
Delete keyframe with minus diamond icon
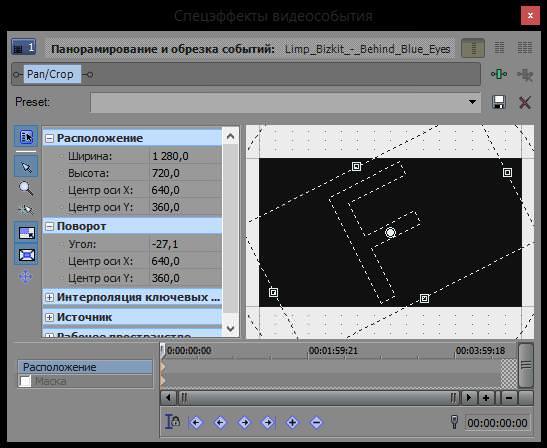pyautogui.click(x=316, y=423)
